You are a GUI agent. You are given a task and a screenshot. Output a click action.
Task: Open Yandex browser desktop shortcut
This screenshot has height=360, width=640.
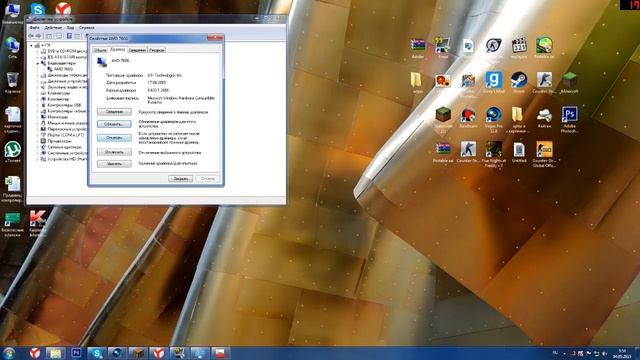63,9
